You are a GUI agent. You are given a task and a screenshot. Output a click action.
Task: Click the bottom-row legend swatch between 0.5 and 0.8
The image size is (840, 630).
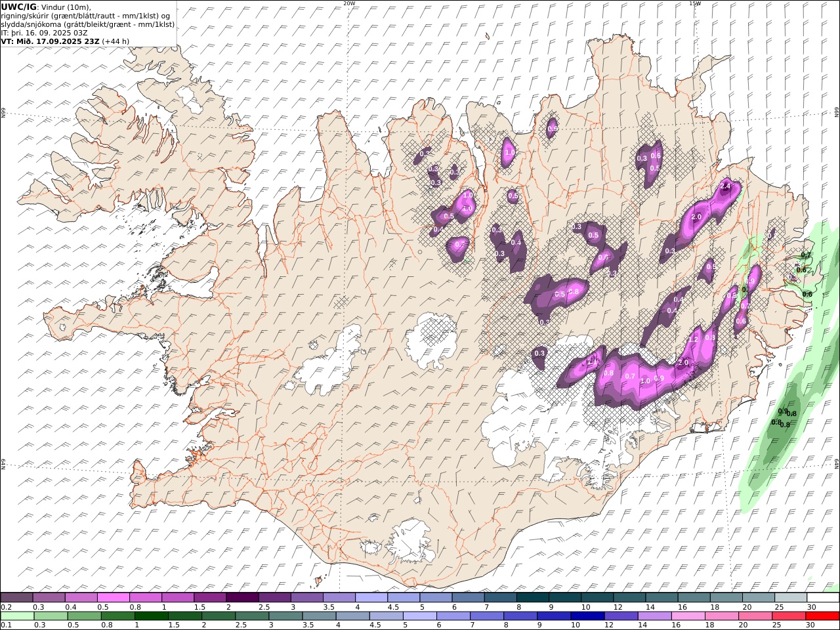click(x=84, y=616)
